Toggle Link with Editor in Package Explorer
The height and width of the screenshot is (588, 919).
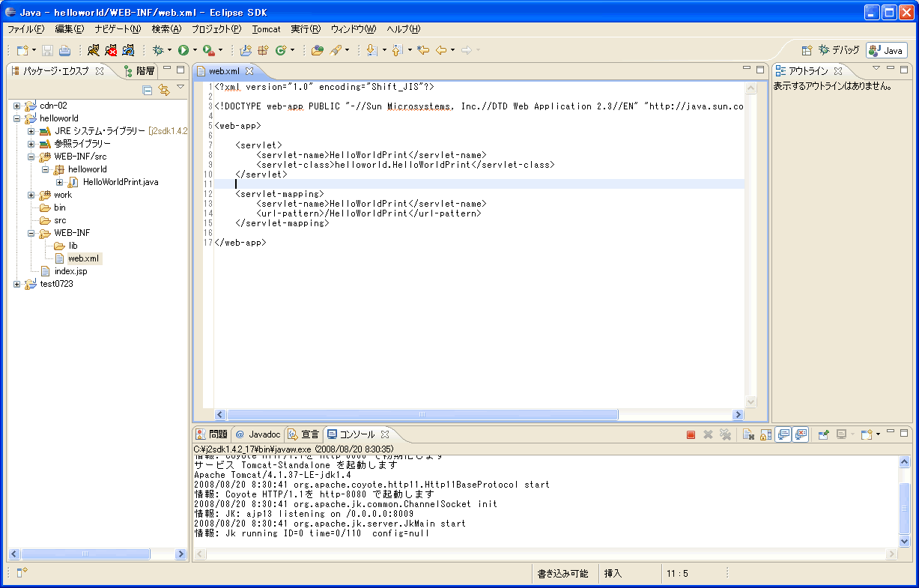(x=164, y=90)
